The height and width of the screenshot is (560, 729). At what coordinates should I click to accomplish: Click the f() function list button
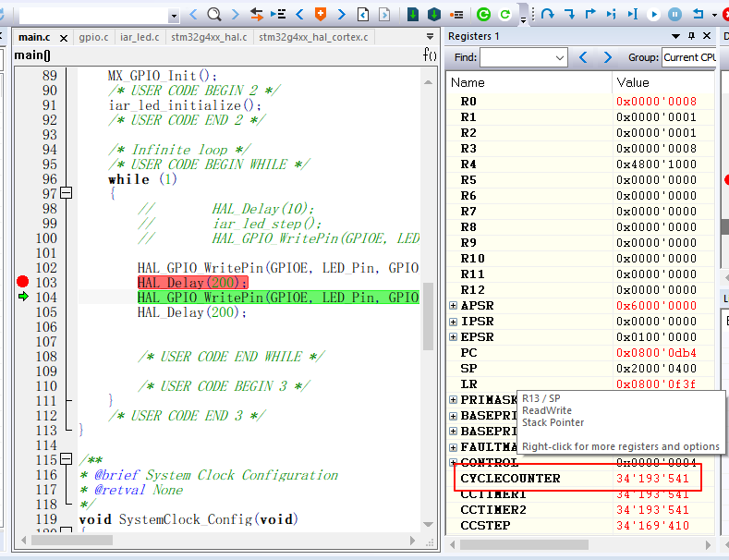pos(430,55)
